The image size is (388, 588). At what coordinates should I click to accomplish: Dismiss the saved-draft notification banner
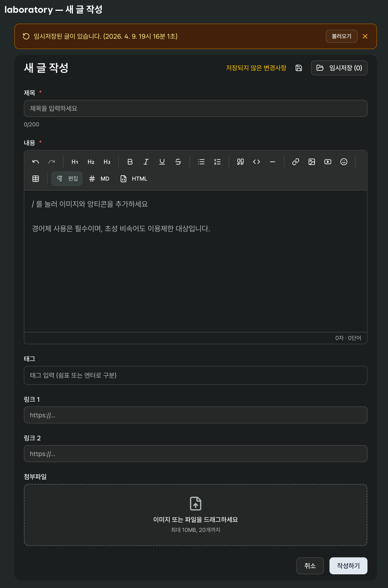pos(365,36)
